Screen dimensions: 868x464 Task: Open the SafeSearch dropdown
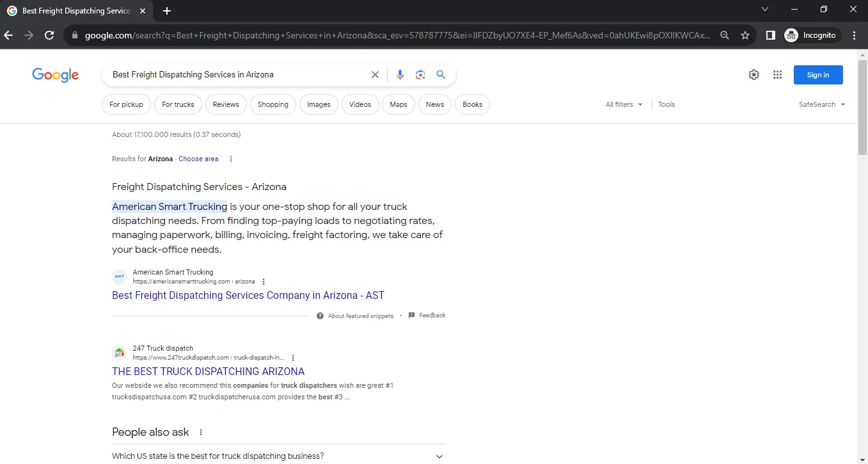tap(822, 104)
